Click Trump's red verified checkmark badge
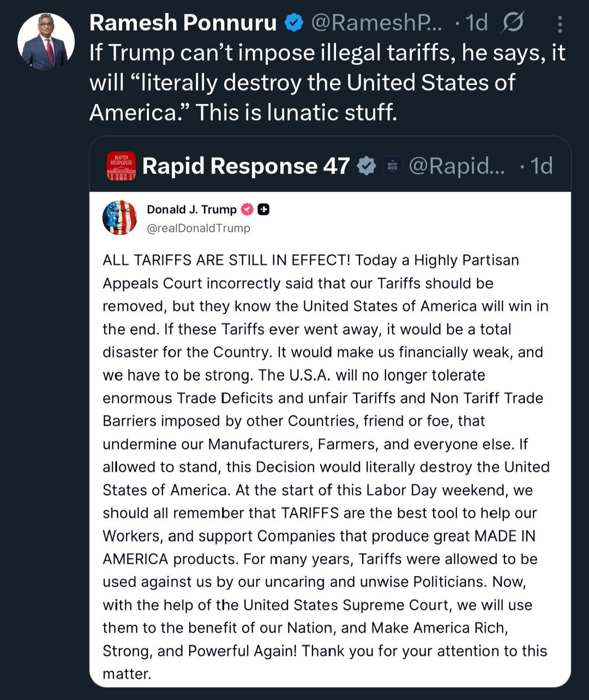The width and height of the screenshot is (589, 700). 247,209
